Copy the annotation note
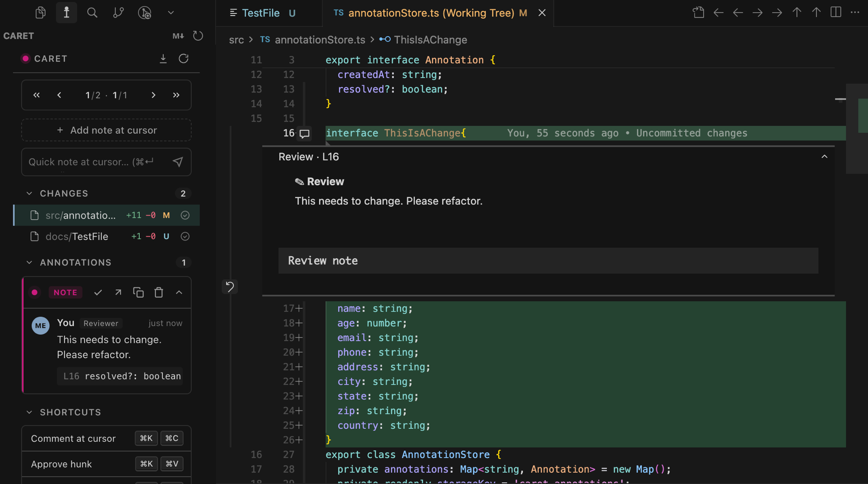Image resolution: width=868 pixels, height=484 pixels. [x=138, y=293]
